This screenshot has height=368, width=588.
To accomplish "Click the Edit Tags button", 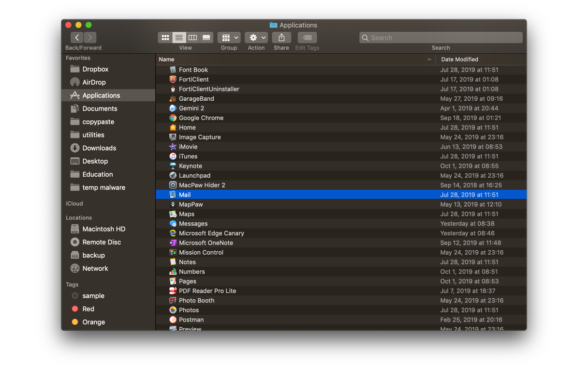I will [x=307, y=37].
